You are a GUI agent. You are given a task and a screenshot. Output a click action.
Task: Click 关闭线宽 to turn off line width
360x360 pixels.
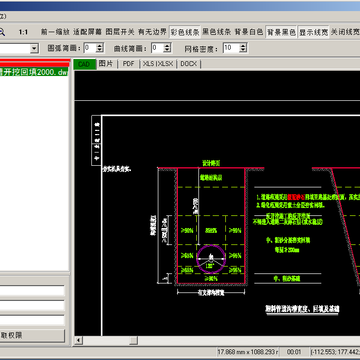point(345,32)
